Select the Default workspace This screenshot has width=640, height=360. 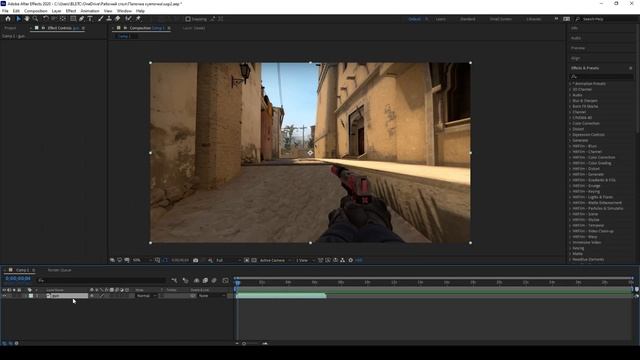[x=414, y=19]
